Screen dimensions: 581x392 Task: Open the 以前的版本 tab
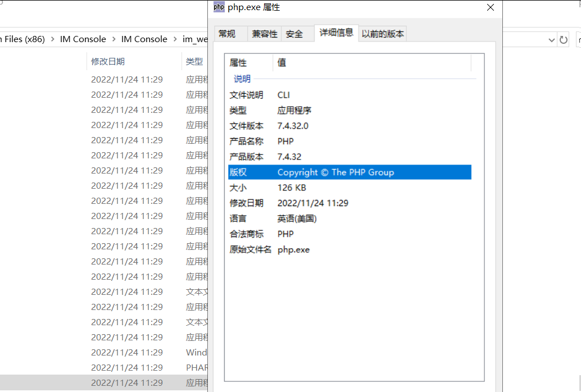383,34
